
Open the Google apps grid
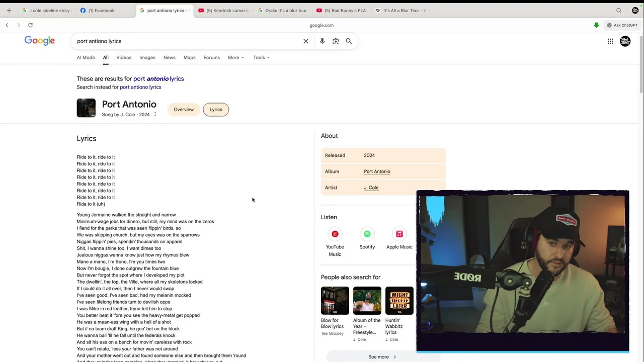pos(610,41)
